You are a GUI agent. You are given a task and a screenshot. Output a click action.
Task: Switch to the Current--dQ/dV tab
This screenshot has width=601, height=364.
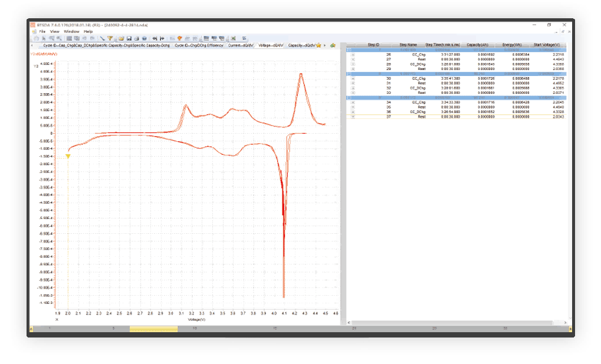pos(241,45)
